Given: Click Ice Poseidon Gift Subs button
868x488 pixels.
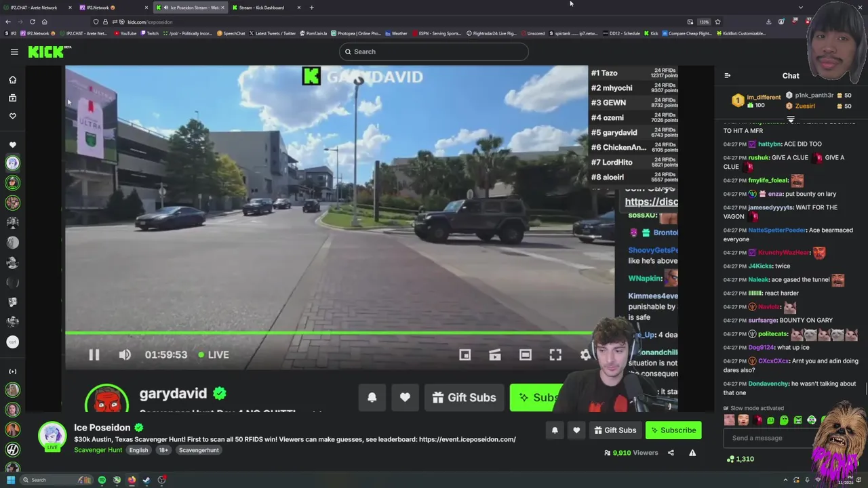Looking at the screenshot, I should 615,430.
